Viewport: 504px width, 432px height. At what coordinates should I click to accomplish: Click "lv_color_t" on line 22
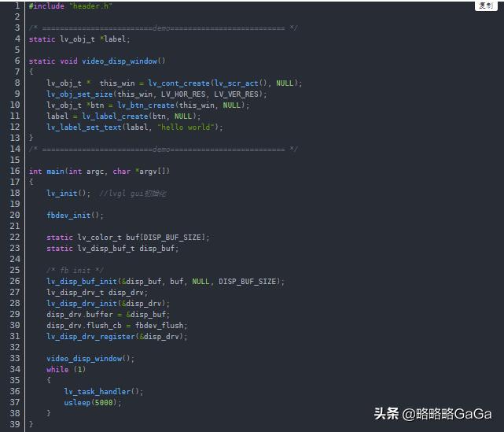pos(100,238)
